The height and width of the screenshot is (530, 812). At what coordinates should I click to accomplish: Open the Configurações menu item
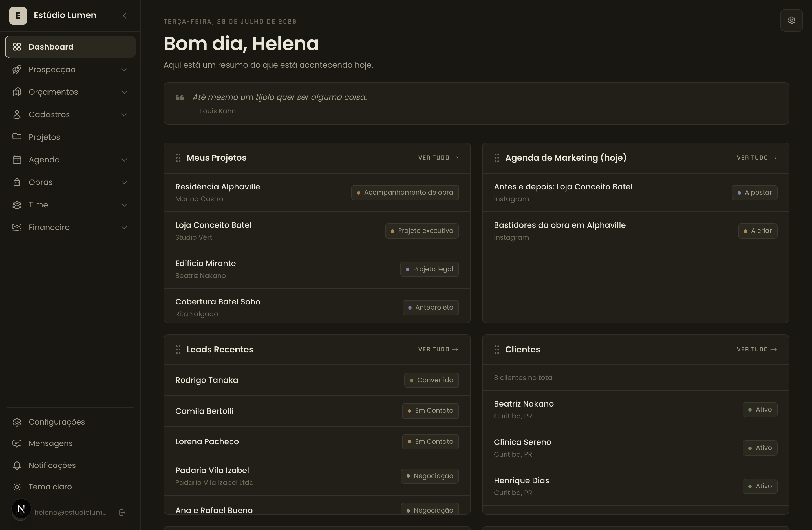(x=70, y=422)
